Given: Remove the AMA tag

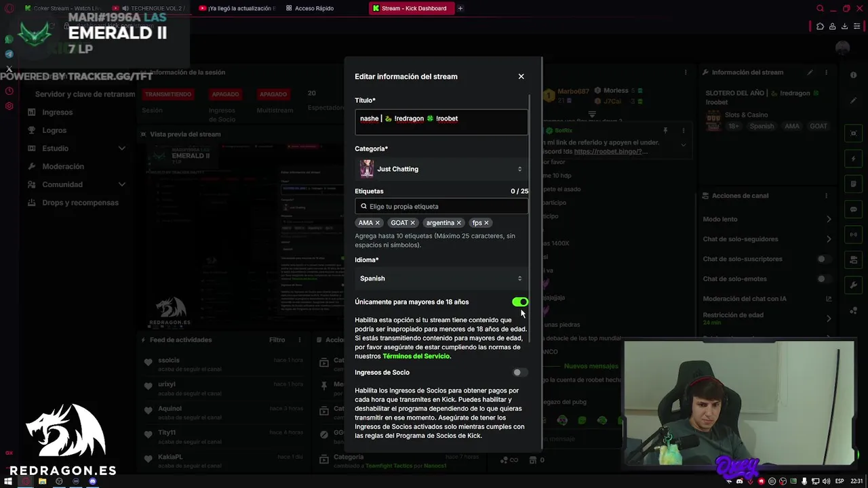Looking at the screenshot, I should point(378,223).
